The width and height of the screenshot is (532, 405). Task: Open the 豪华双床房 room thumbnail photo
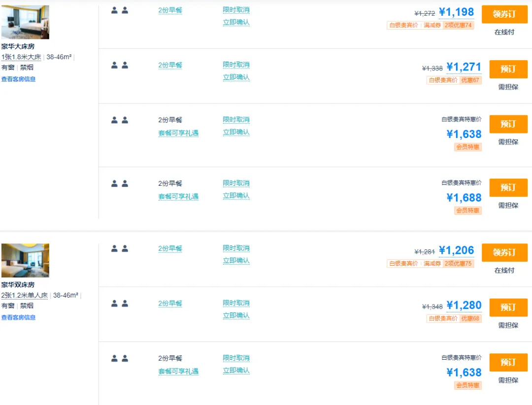(x=25, y=260)
